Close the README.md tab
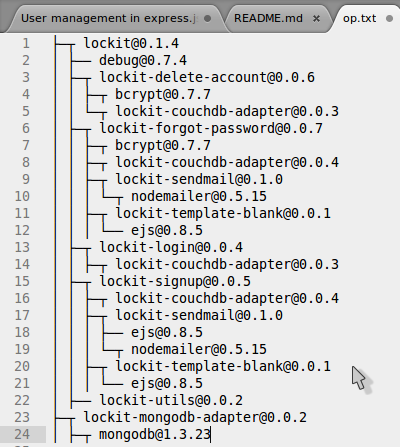 pos(316,19)
